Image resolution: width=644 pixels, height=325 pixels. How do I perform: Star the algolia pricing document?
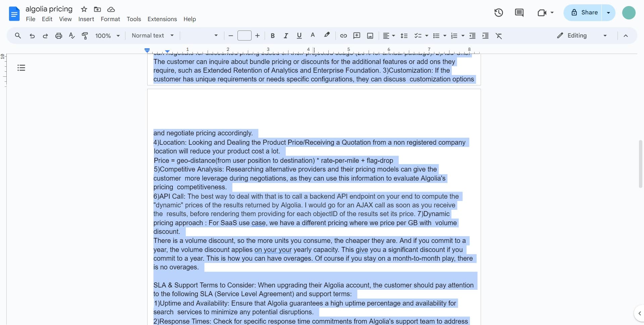[x=84, y=9]
